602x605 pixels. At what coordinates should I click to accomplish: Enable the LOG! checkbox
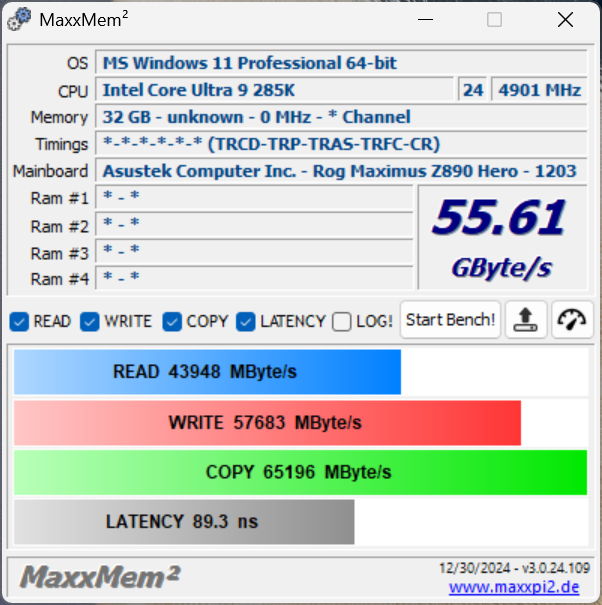pyautogui.click(x=342, y=321)
